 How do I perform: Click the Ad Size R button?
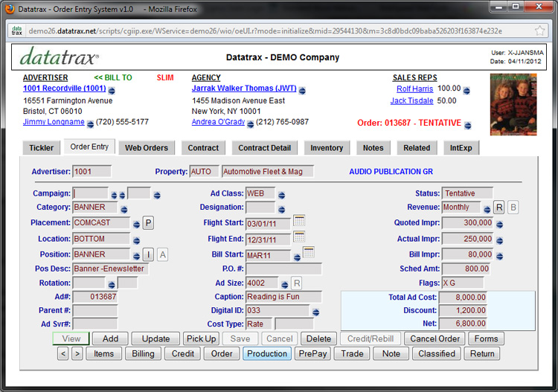click(297, 283)
